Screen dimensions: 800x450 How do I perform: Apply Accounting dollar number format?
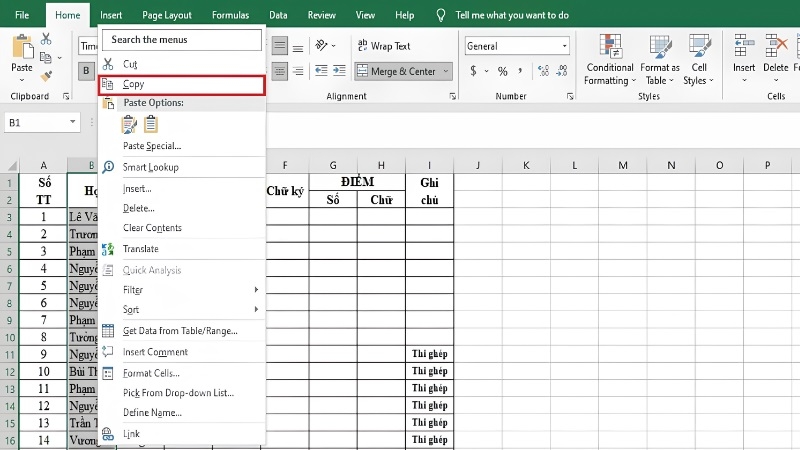(x=473, y=71)
